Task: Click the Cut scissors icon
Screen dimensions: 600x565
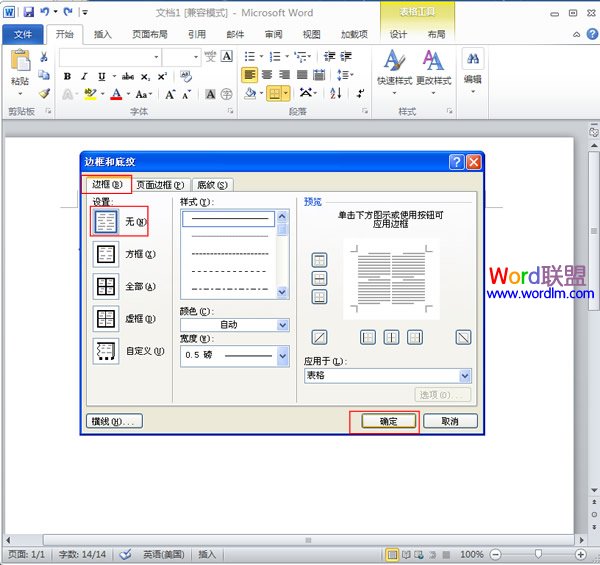Action: pyautogui.click(x=44, y=57)
